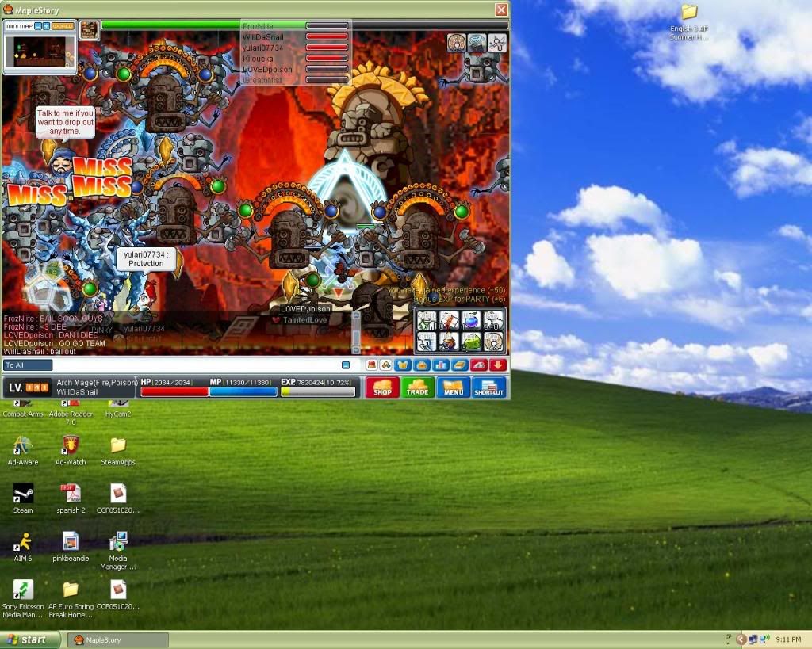
Task: Click the second active buff icon
Action: [x=477, y=43]
